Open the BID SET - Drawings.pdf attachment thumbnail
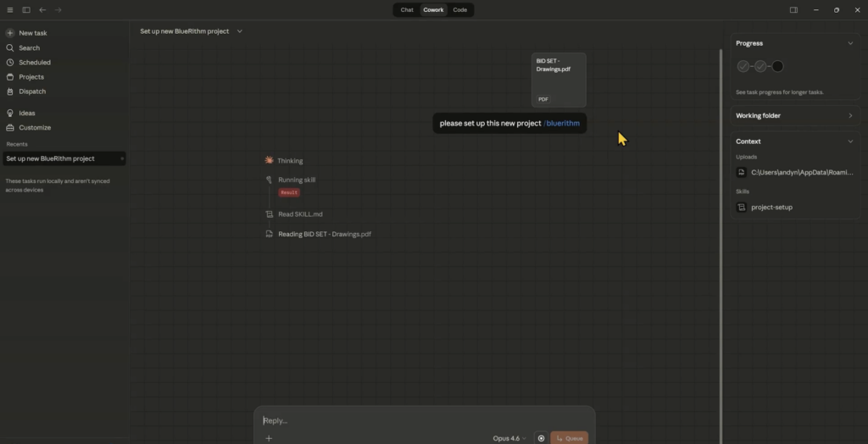This screenshot has width=868, height=444. click(x=559, y=80)
